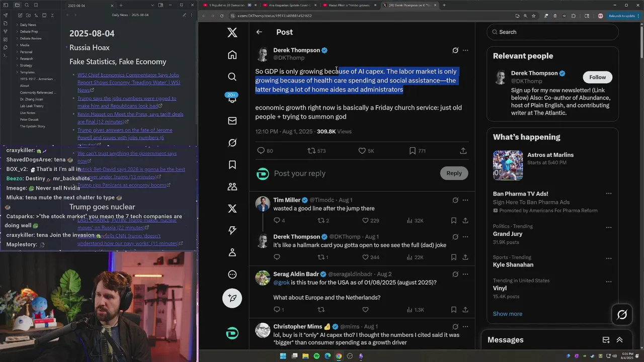The height and width of the screenshot is (362, 644).
Task: Open Grok icon in X sidebar
Action: pos(232,143)
